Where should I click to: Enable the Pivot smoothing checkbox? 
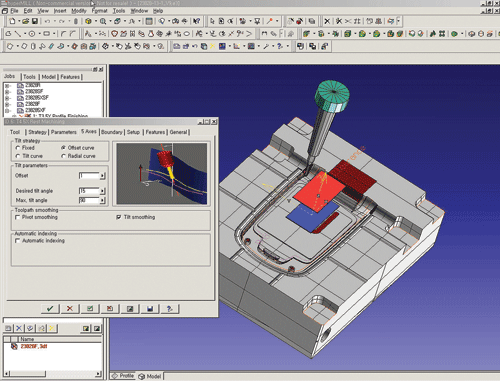[x=18, y=217]
